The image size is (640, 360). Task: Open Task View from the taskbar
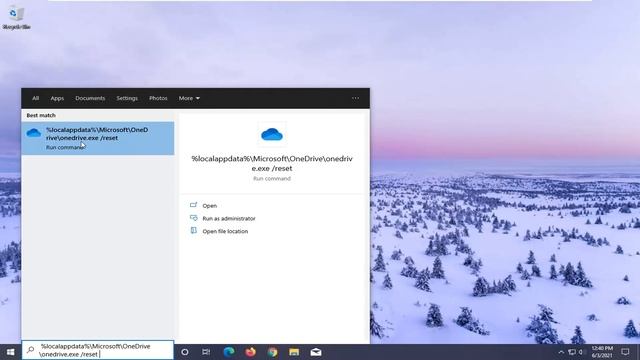coord(206,352)
